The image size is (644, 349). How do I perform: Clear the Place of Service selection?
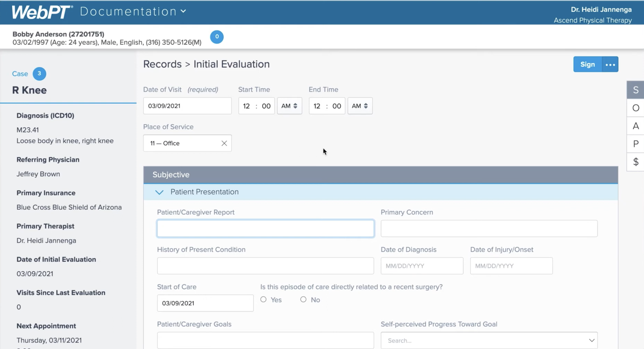(x=224, y=143)
